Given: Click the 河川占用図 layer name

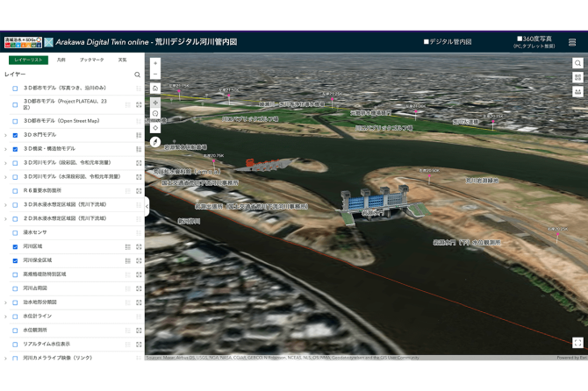Looking at the screenshot, I should click(35, 288).
